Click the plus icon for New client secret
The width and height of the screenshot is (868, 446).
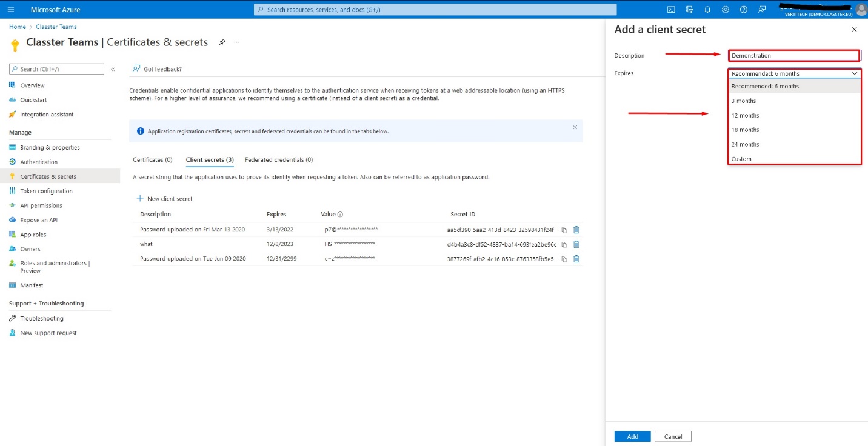pyautogui.click(x=140, y=198)
